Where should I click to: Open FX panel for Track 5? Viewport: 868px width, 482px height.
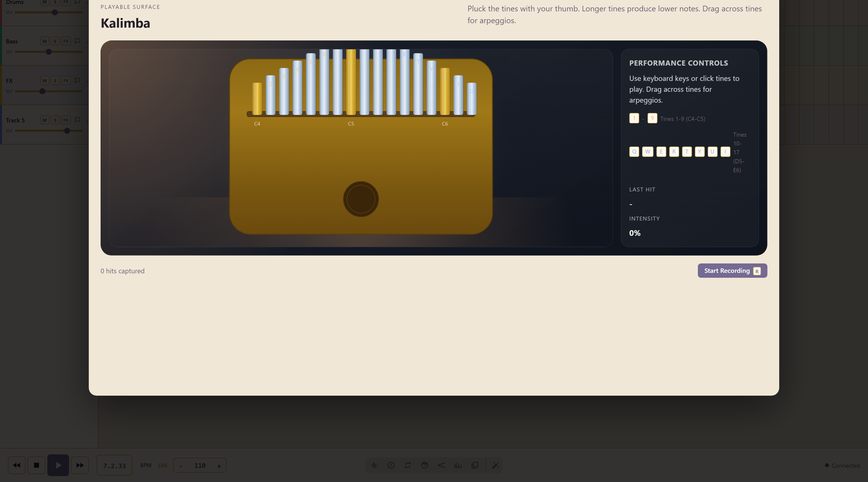[66, 120]
